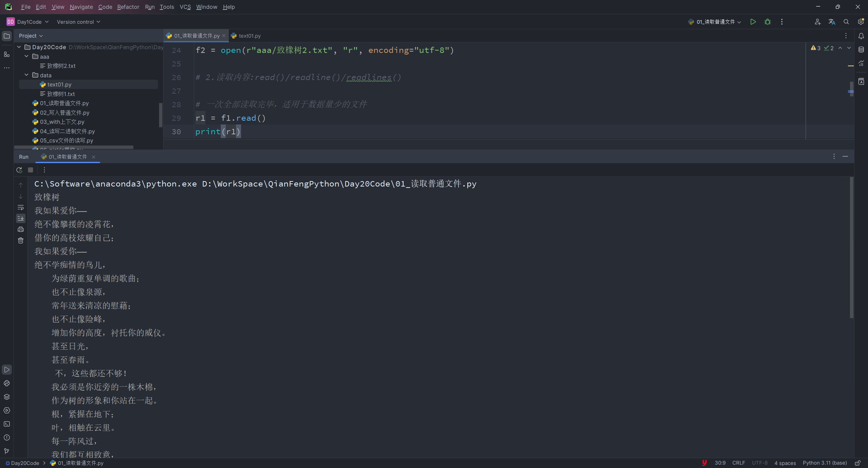
Task: Run the current 01_读取普通文件 configuration
Action: (753, 22)
